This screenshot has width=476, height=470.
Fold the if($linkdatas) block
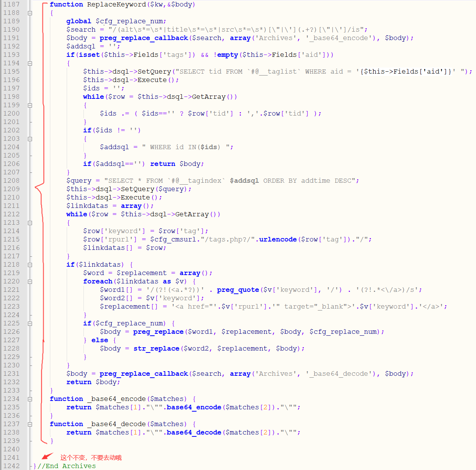coord(30,265)
